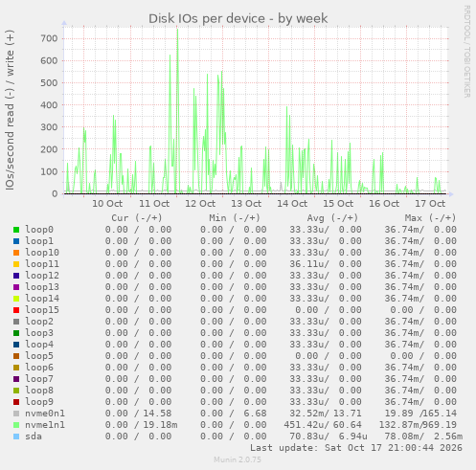Viewport: 476px width, 470px height.
Task: Click the 'sda' legend label
Action: click(34, 436)
